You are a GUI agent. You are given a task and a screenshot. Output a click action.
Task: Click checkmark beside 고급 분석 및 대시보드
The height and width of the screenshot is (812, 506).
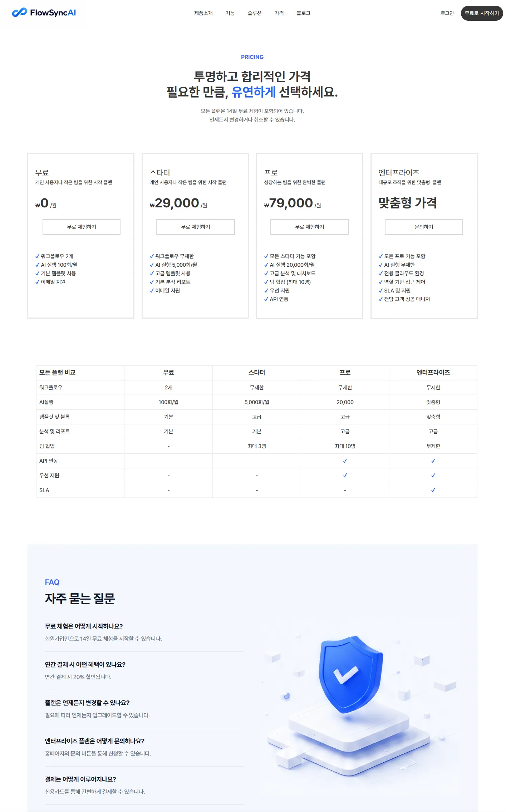point(266,274)
